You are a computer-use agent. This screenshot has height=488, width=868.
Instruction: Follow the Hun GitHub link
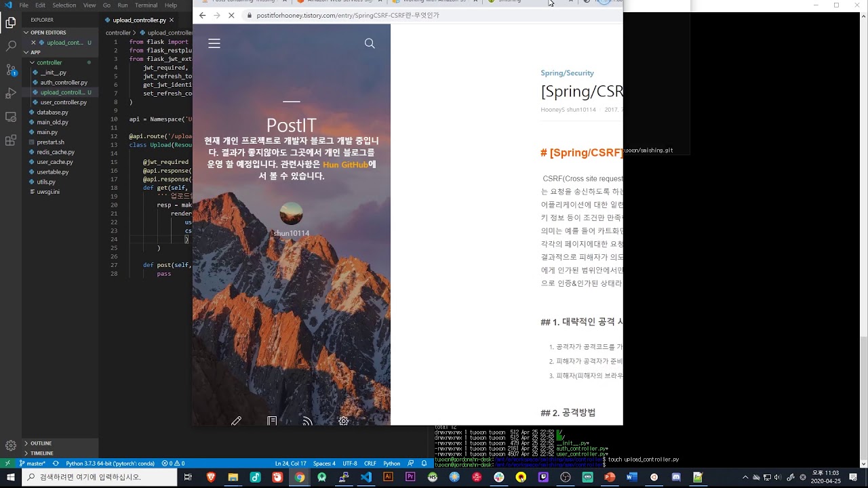click(x=345, y=165)
